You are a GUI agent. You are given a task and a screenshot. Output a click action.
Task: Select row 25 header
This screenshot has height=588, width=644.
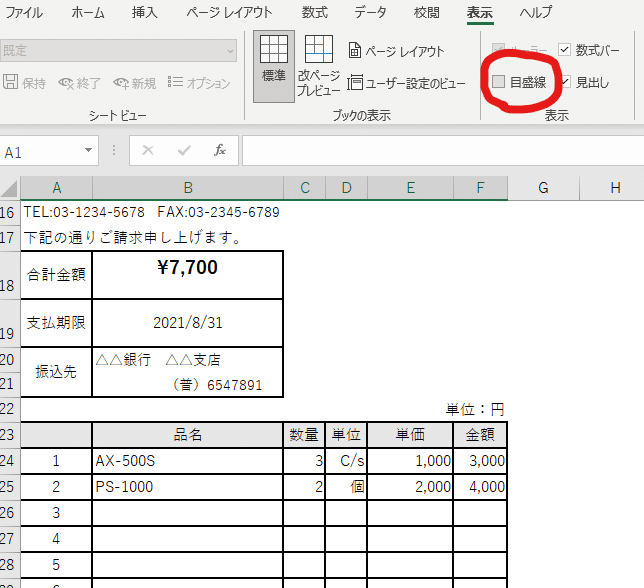(8, 487)
